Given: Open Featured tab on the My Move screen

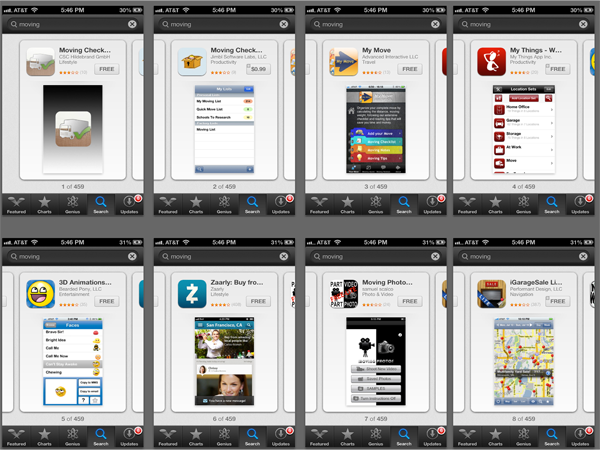Looking at the screenshot, I should click(x=319, y=205).
